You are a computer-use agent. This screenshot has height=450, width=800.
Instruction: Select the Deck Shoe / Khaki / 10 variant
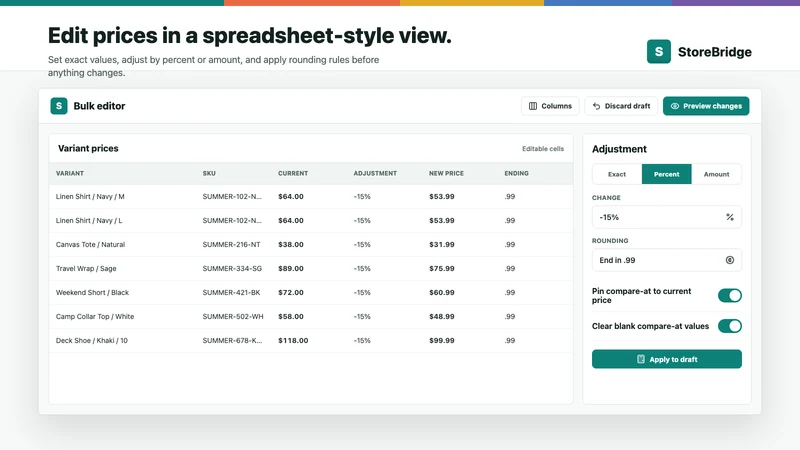92,340
